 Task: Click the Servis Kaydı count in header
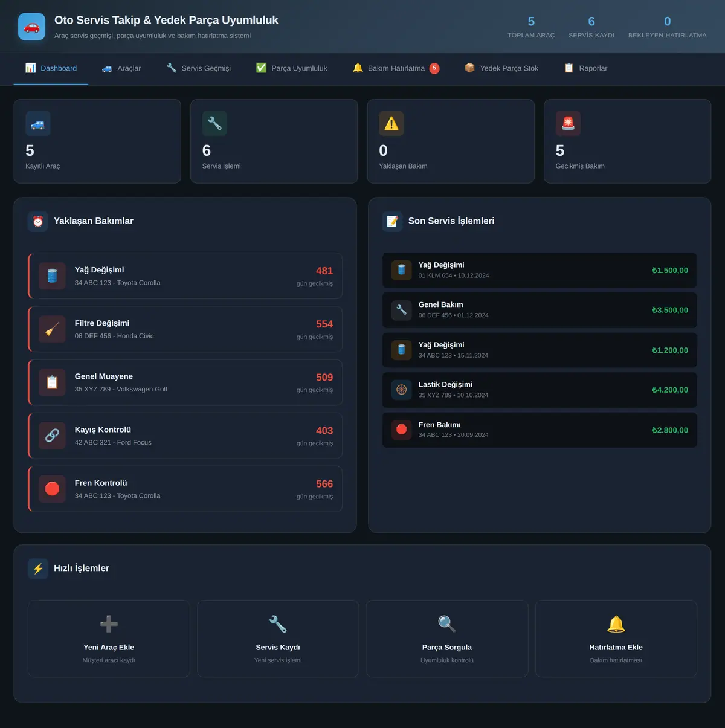591,22
